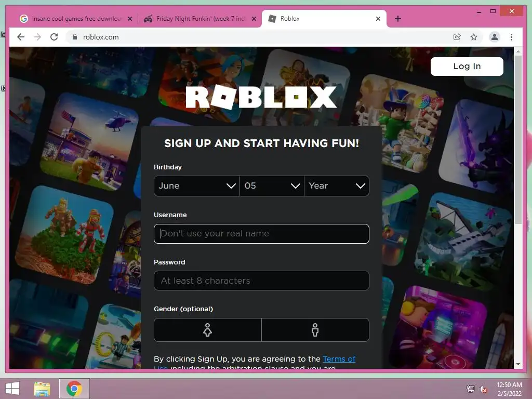The height and width of the screenshot is (399, 532).
Task: Reload the roblox.com page
Action: coord(54,37)
